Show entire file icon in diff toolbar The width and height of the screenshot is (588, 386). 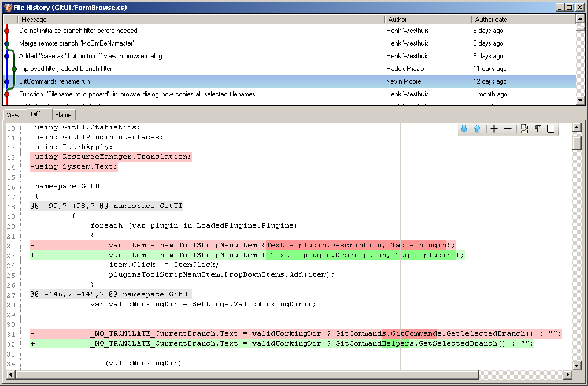pyautogui.click(x=524, y=129)
